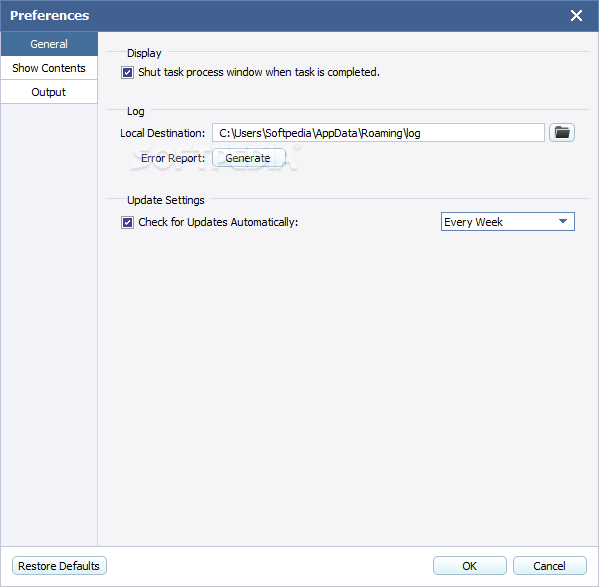This screenshot has width=599, height=587.
Task: Click the Display section heading
Action: [144, 53]
